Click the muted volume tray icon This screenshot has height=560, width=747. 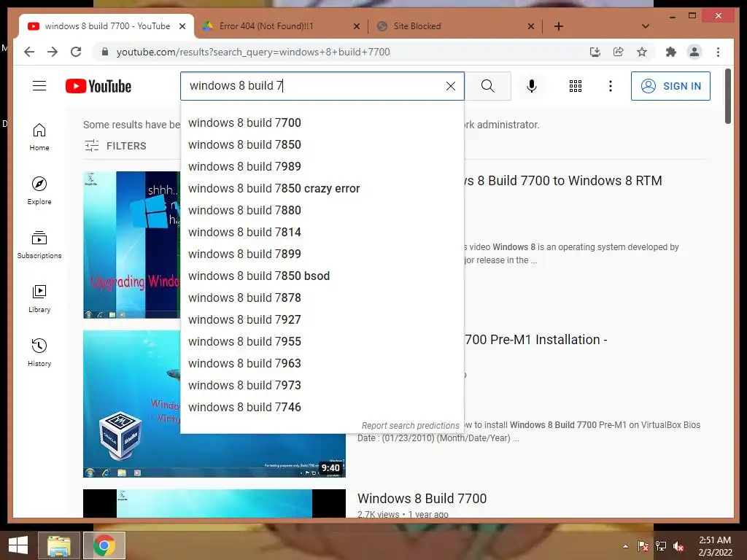point(679,546)
